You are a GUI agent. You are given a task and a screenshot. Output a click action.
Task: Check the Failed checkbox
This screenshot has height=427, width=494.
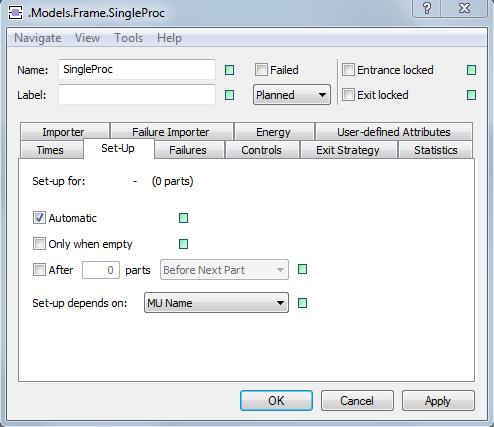coord(261,70)
